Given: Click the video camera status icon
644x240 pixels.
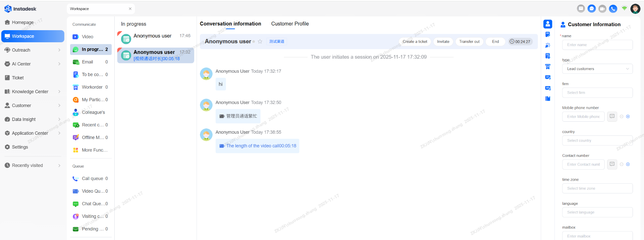Looking at the screenshot, I should coord(602,9).
